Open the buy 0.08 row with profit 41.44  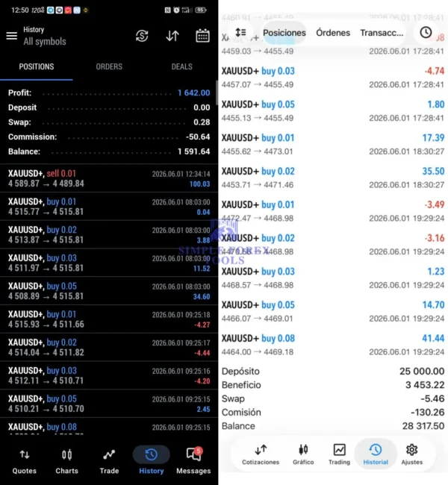(333, 345)
